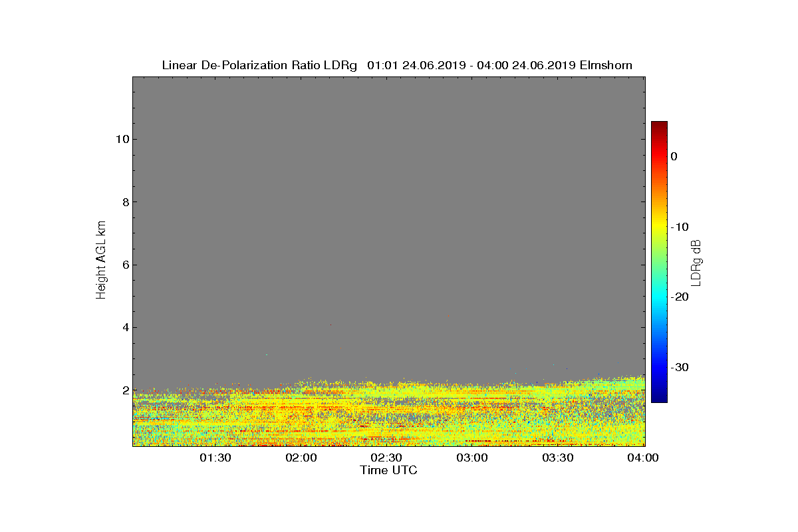Viewport: 798px width, 532px height.
Task: Click the 'Time UTC' axis label
Action: [389, 470]
